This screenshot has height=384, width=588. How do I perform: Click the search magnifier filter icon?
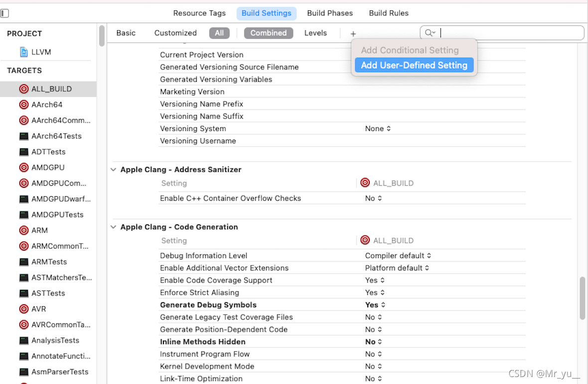point(430,33)
